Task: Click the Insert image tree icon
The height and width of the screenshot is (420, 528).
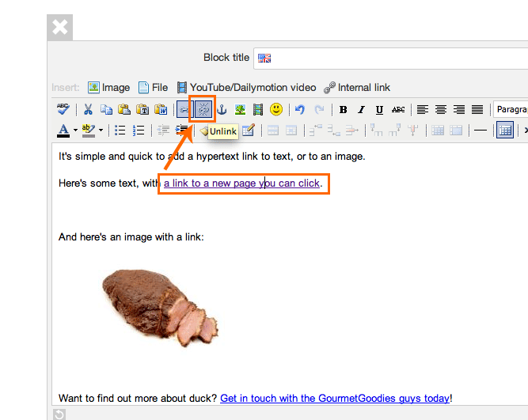Action: pyautogui.click(x=240, y=109)
